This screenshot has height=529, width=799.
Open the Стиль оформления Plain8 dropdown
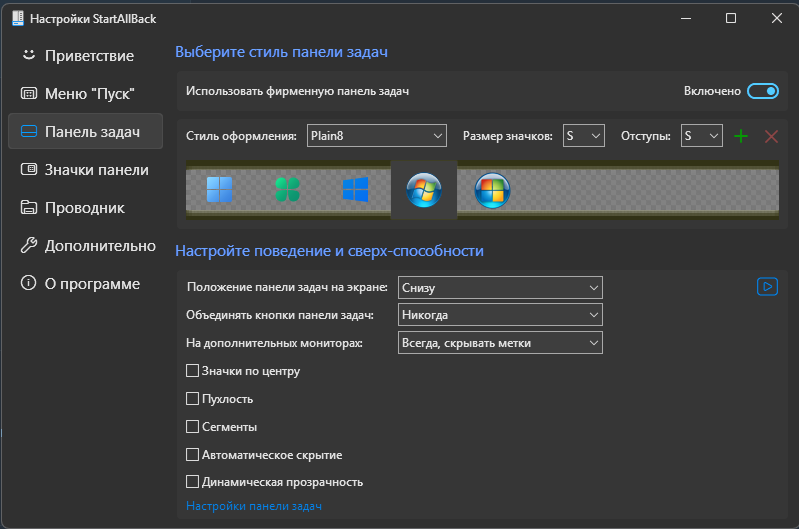[x=377, y=136]
